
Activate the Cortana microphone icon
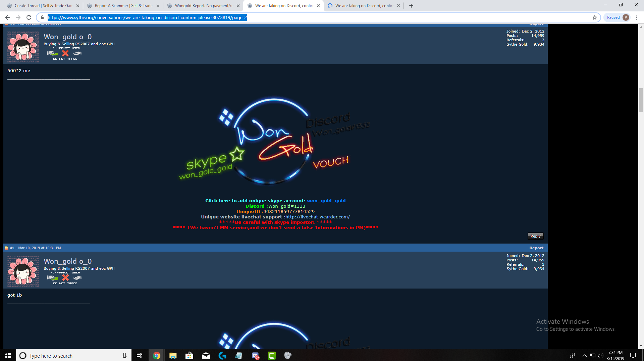(x=124, y=356)
